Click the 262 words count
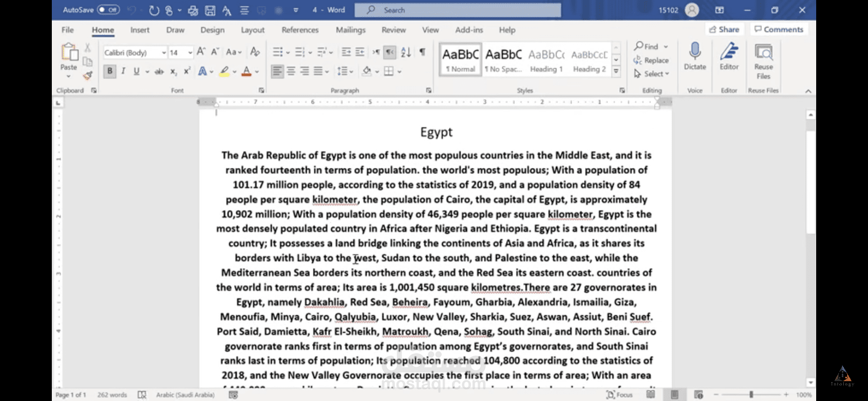Screen dimensions: 868x401 112,395
